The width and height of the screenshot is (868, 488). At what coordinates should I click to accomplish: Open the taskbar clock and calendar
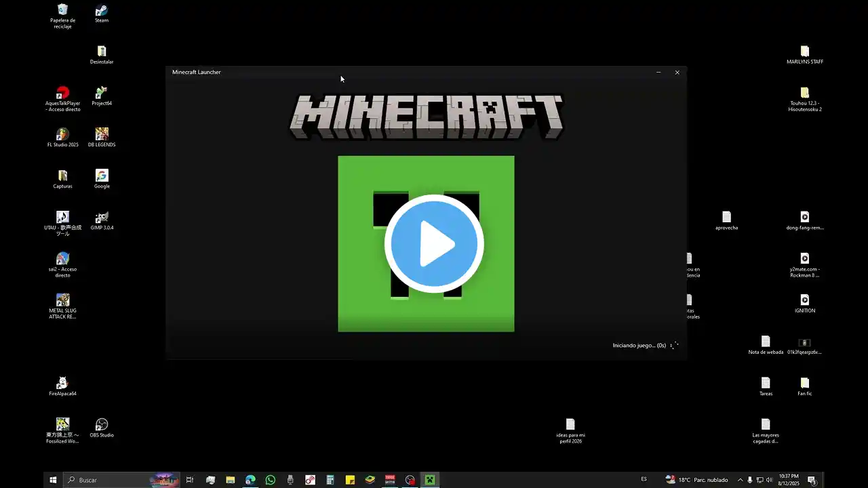coord(790,480)
